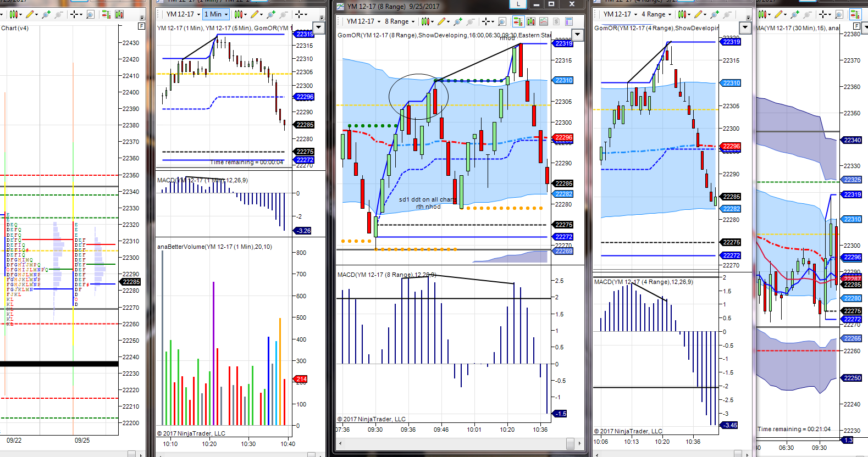Click zoom in icon in 1 Min window

[270, 14]
